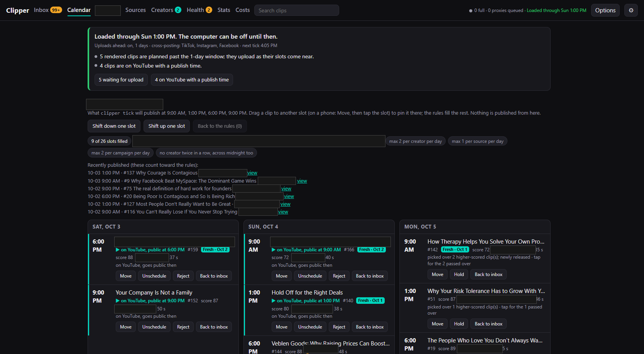Click Hold for How Therapy Helps You clip

[459, 274]
